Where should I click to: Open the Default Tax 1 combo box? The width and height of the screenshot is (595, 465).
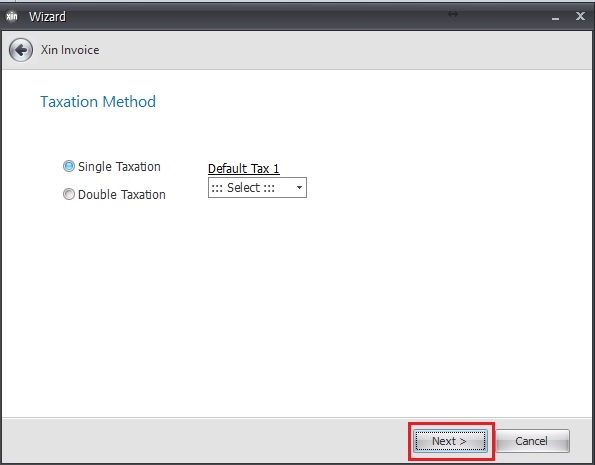pos(257,188)
